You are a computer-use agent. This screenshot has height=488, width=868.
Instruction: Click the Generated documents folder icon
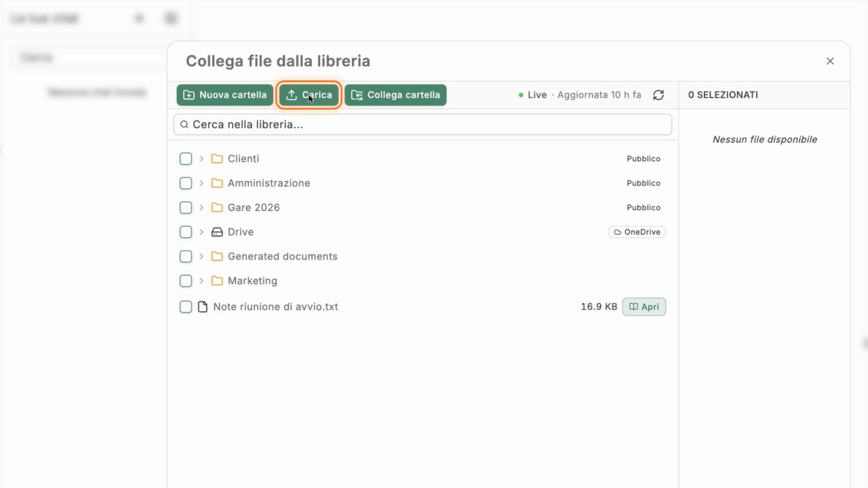click(217, 256)
